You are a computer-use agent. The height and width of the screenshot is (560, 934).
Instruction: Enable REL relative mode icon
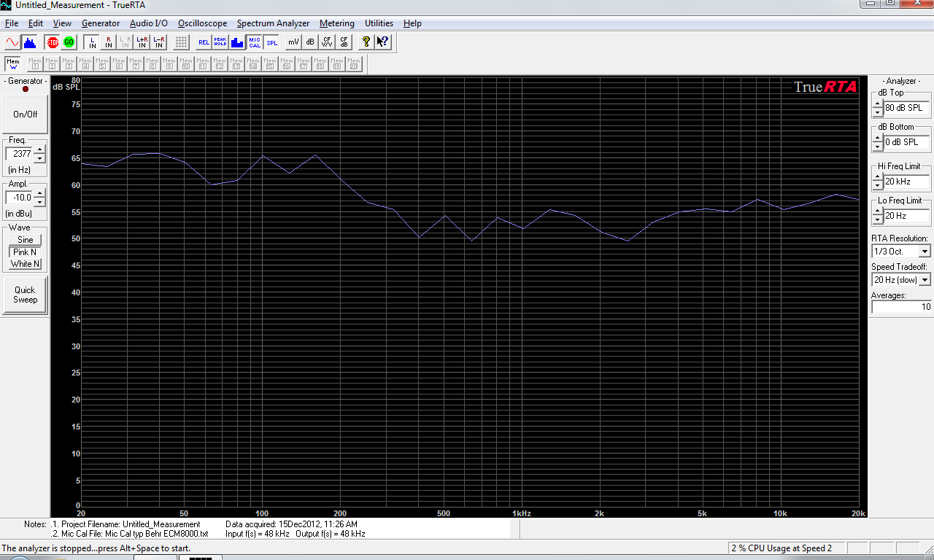point(204,42)
